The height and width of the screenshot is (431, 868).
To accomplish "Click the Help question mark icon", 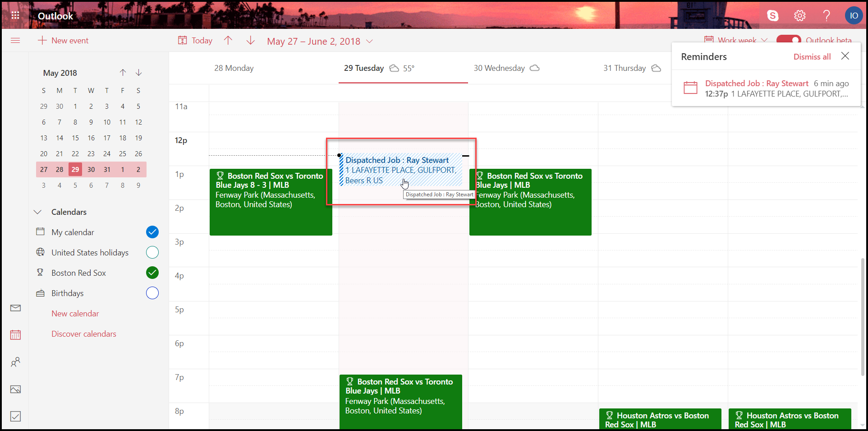I will [x=826, y=16].
